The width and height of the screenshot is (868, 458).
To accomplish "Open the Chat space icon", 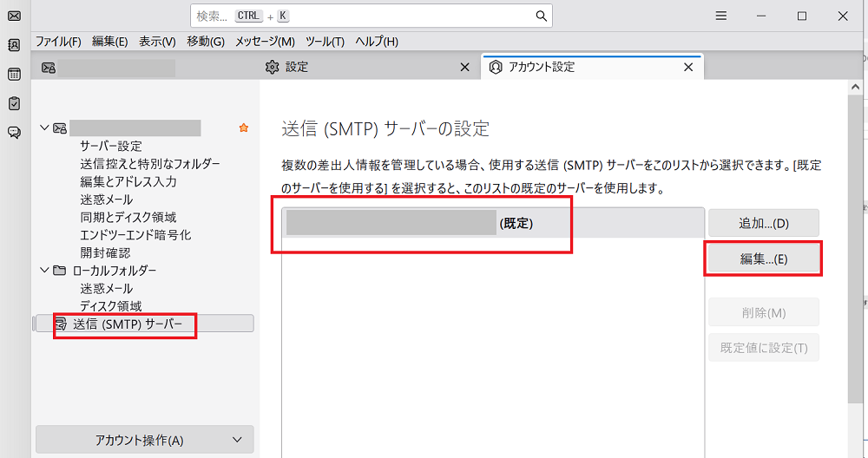I will (14, 133).
